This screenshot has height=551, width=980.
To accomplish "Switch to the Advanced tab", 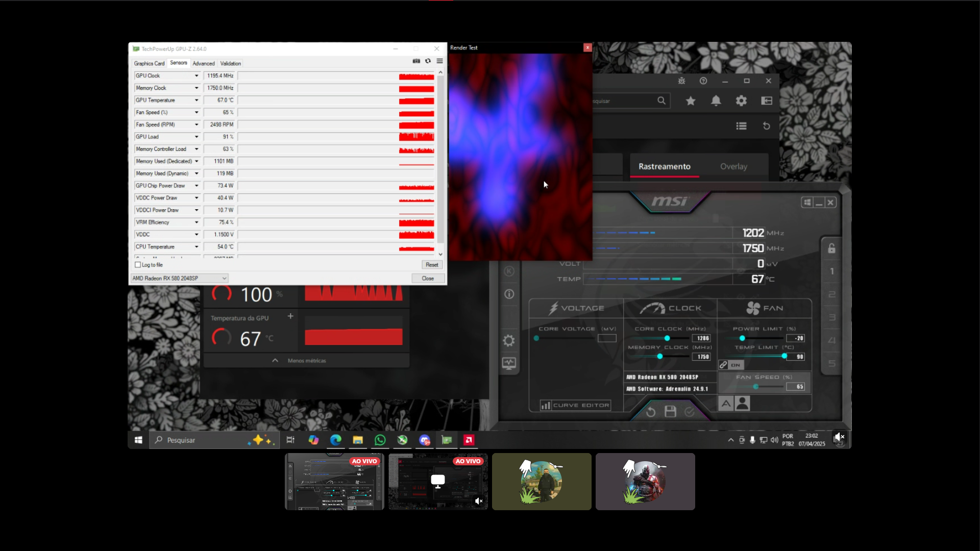I will 204,64.
